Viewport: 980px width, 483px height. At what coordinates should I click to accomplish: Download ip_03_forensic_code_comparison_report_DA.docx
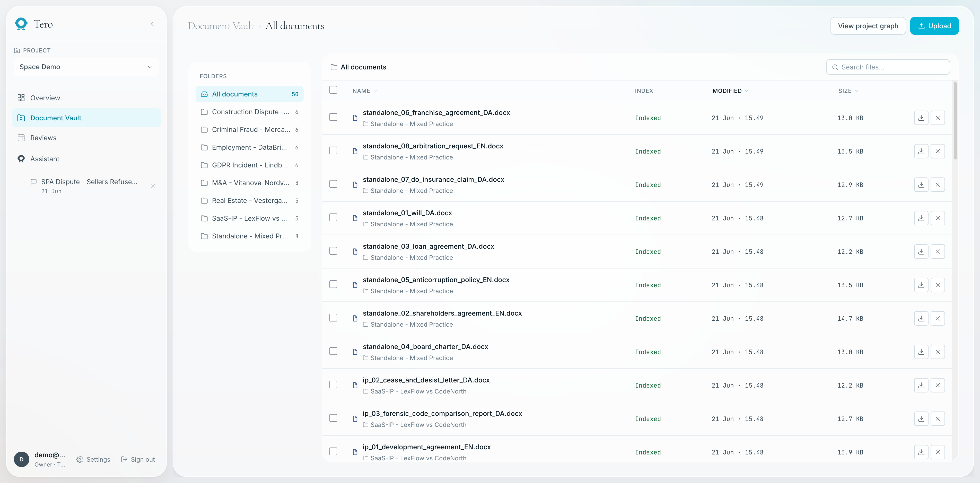coord(921,419)
